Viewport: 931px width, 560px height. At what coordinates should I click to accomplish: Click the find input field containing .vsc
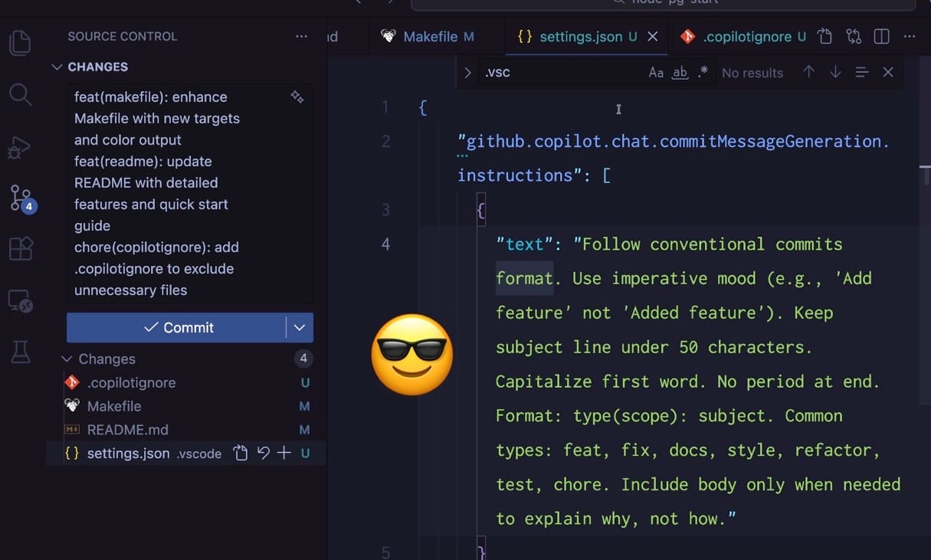click(559, 73)
